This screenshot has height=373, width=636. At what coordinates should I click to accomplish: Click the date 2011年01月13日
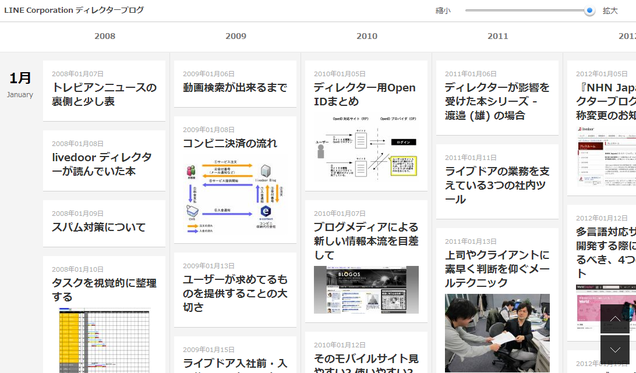(x=471, y=242)
